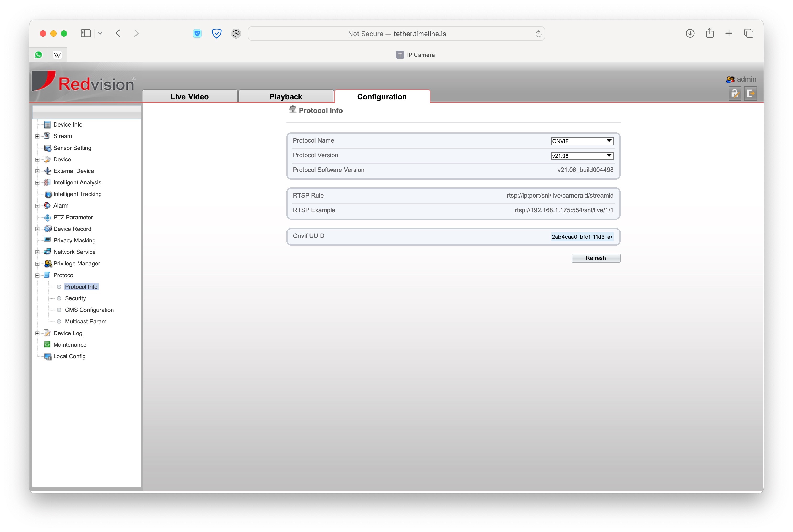Select the CMS Configuration radio button

[59, 310]
